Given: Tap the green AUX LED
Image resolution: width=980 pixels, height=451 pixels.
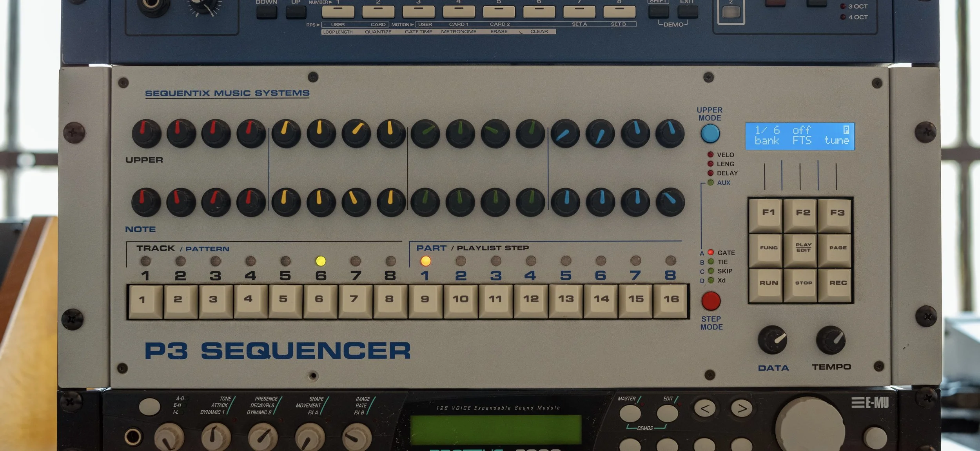Looking at the screenshot, I should pyautogui.click(x=710, y=182).
